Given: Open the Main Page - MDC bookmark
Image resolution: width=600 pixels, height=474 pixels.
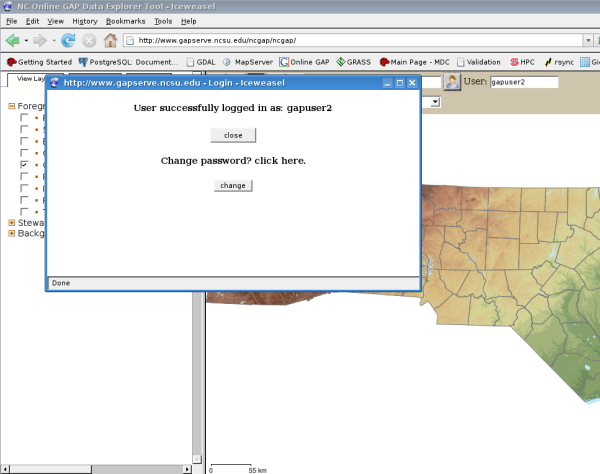Looking at the screenshot, I should (x=414, y=62).
